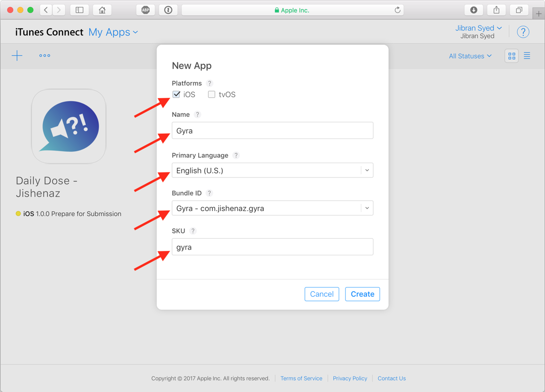Viewport: 545px width, 392px height.
Task: Open Terms of Service link
Action: pyautogui.click(x=301, y=378)
